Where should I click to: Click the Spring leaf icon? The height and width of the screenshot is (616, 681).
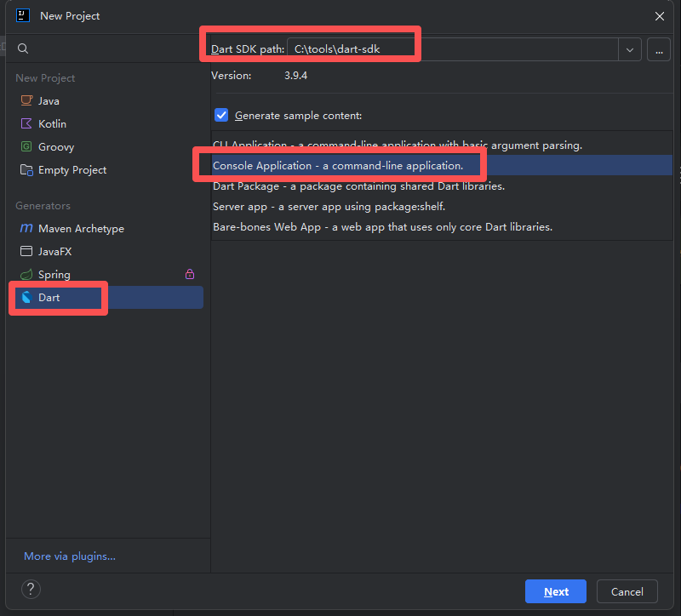[26, 274]
